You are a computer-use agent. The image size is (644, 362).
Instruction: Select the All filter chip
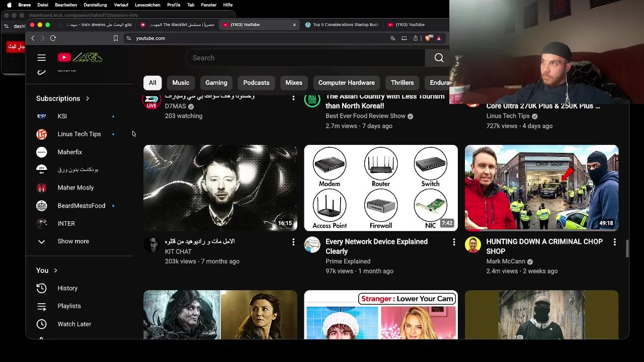coord(152,83)
